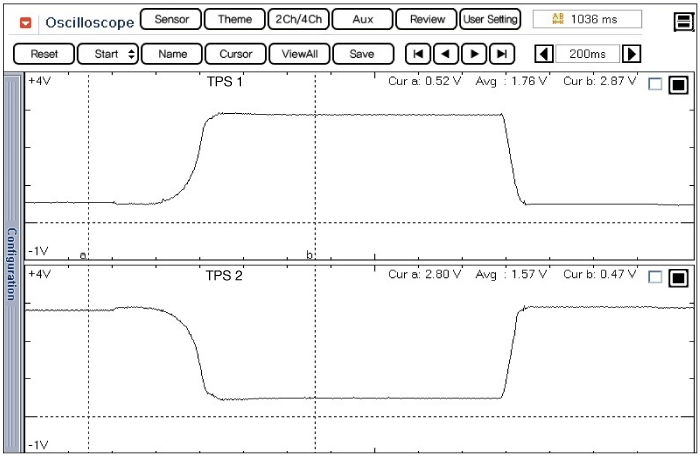
Task: Click the -1V scale label on TPS 2
Action: [38, 445]
